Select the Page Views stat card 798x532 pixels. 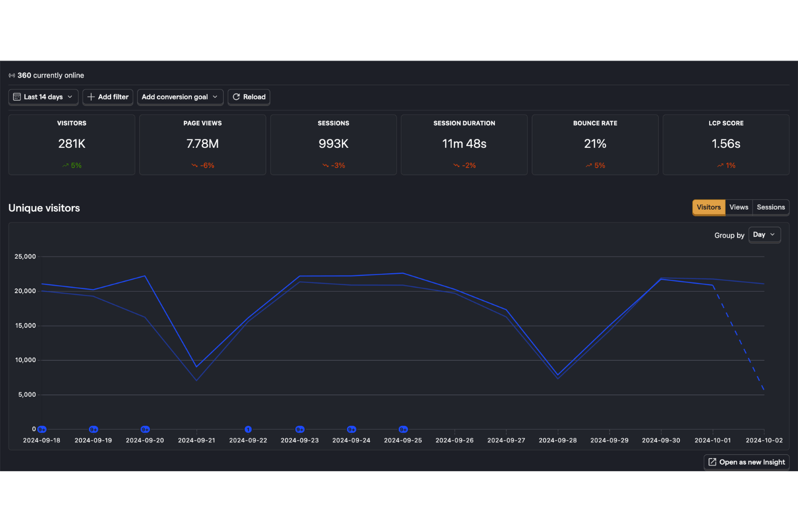(x=202, y=144)
